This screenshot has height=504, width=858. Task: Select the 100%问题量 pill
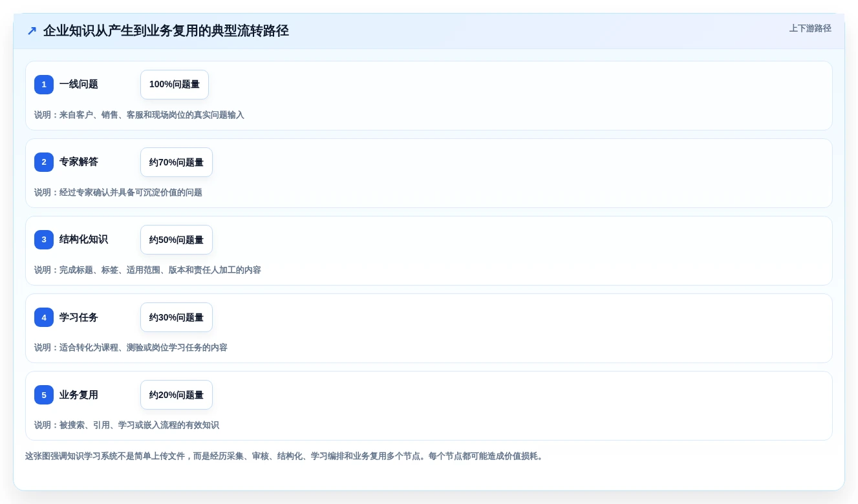point(175,85)
